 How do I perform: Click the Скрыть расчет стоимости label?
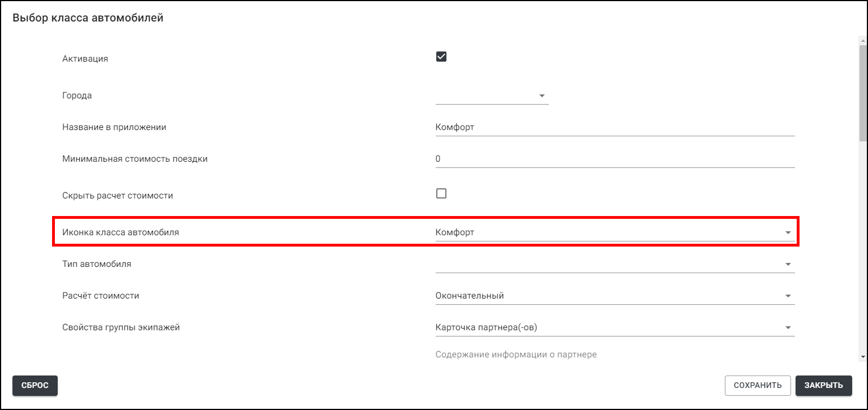pyautogui.click(x=117, y=196)
